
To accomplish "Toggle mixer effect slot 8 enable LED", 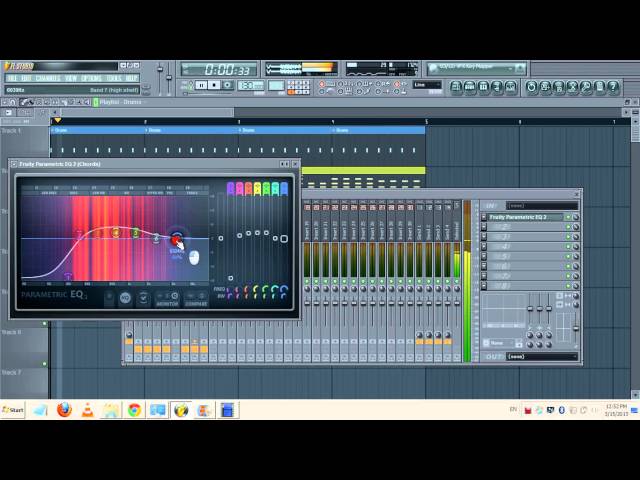I will pos(568,286).
